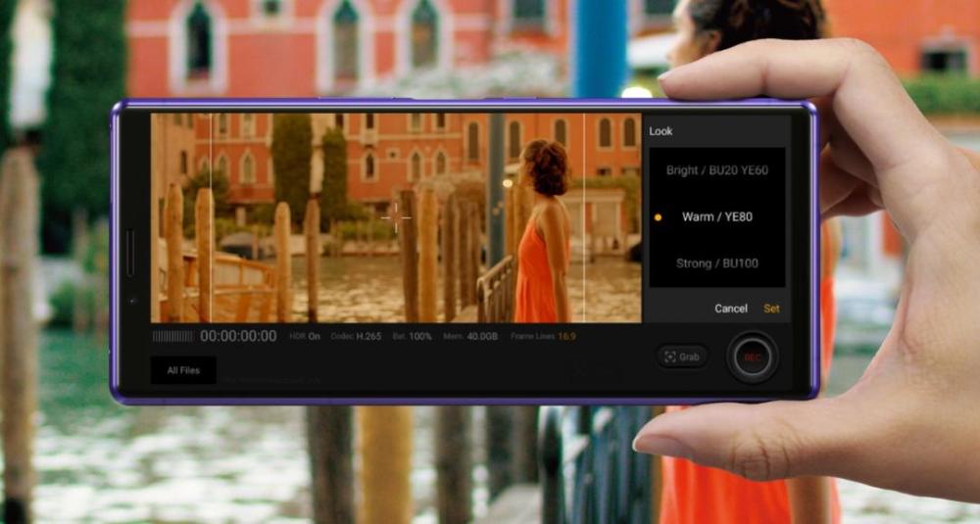Tap the audio level meter
This screenshot has height=524, width=980.
coord(172,337)
